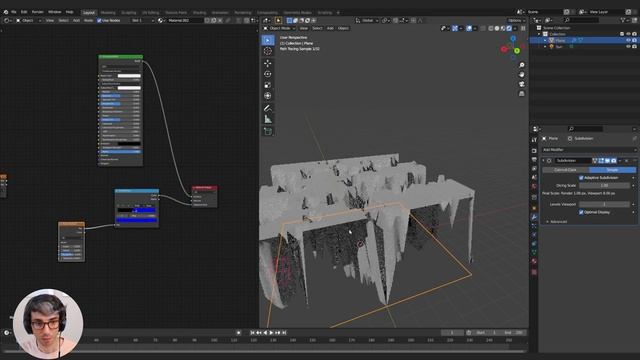Click the viewport zoom magnifier icon
Viewport: 640px width, 360px height.
522,65
